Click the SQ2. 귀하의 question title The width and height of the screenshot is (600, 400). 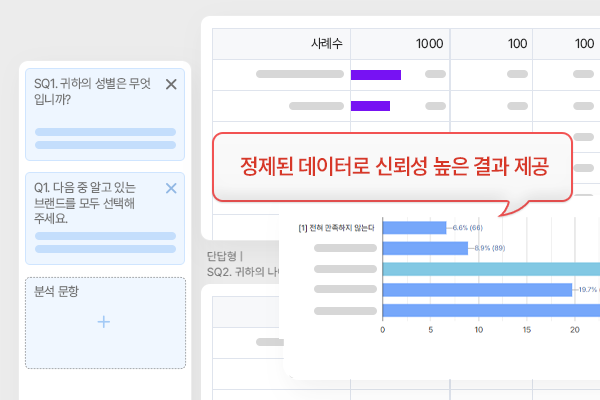243,272
